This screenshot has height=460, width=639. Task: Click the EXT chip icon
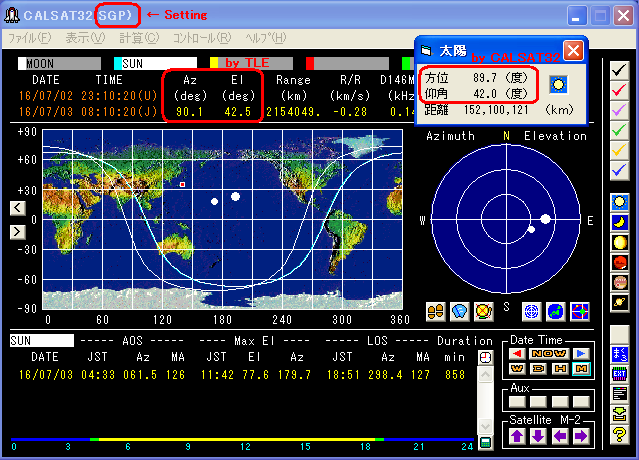point(619,374)
